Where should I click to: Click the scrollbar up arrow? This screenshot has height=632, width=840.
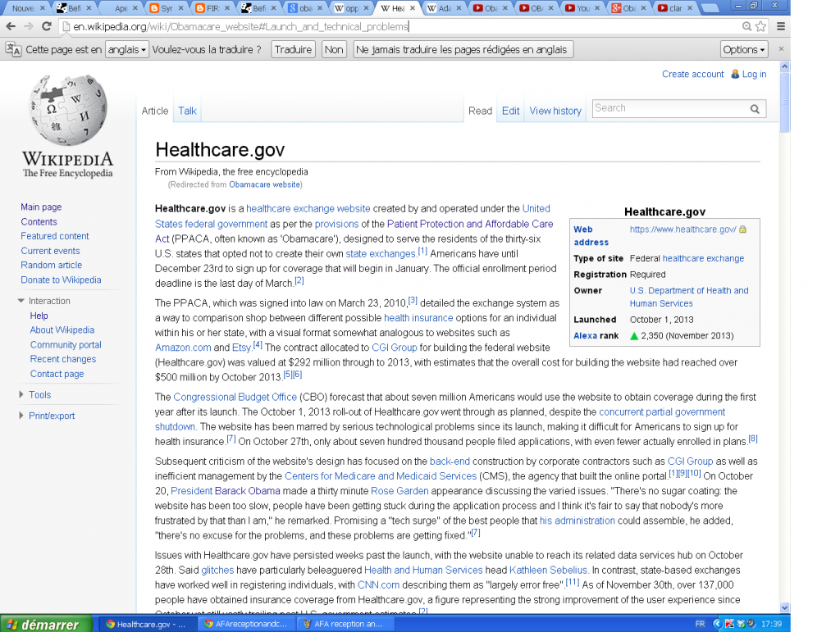tap(785, 67)
